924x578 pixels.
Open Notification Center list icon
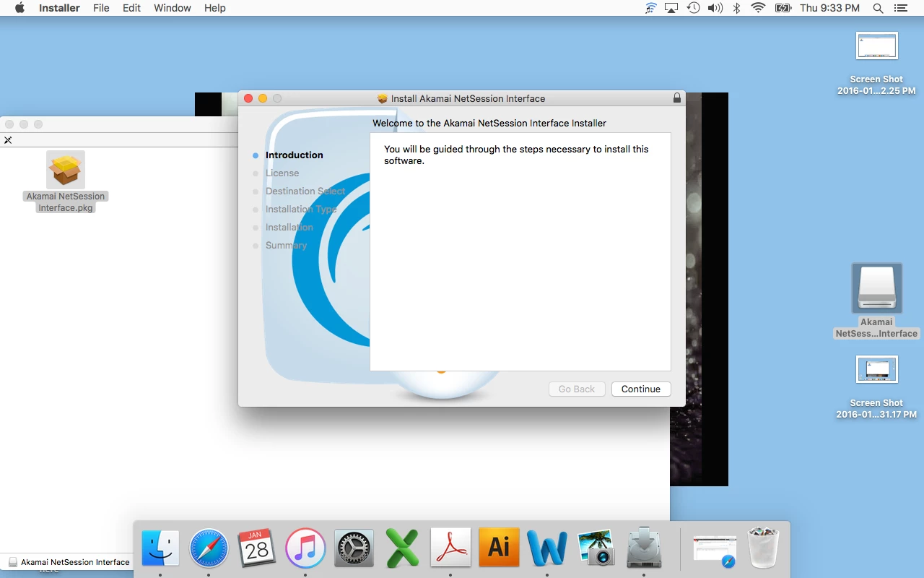pyautogui.click(x=900, y=8)
